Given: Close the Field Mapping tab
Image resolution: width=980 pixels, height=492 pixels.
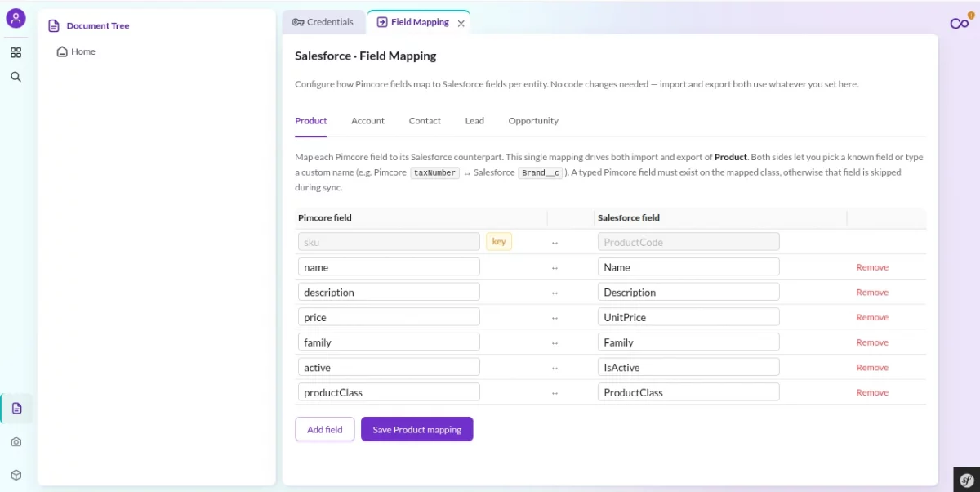Looking at the screenshot, I should point(461,24).
